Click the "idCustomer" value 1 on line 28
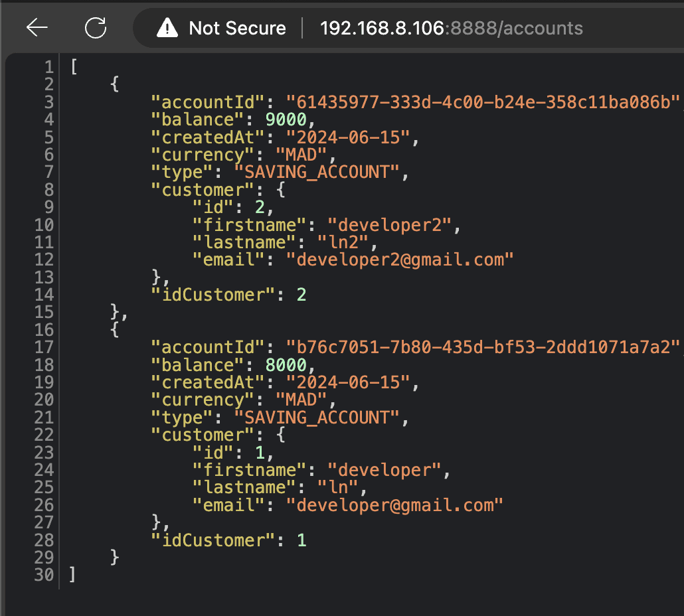684x616 pixels. (301, 540)
